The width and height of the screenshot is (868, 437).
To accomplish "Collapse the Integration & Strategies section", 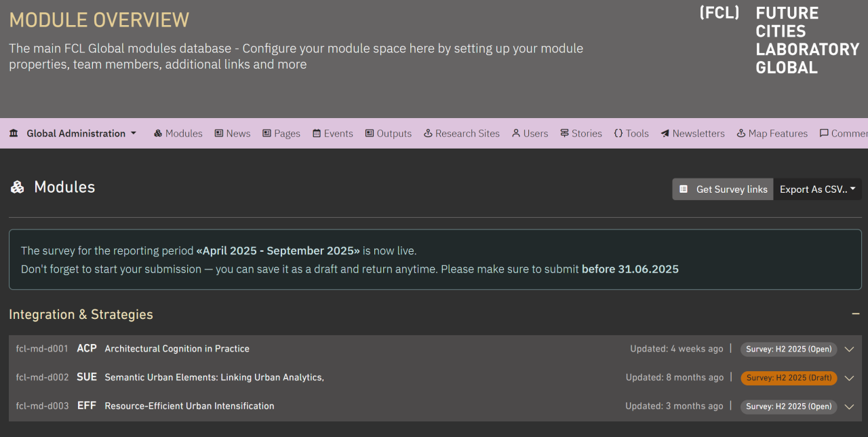I will point(855,314).
